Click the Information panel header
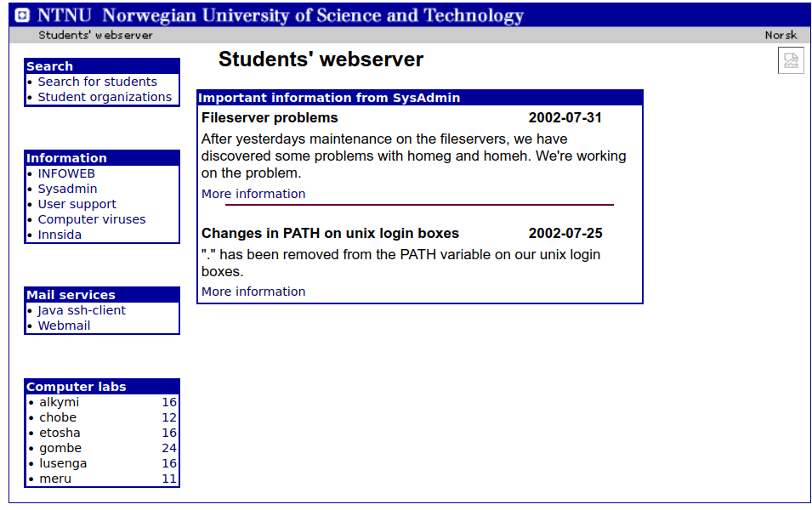The image size is (812, 510). (x=102, y=158)
